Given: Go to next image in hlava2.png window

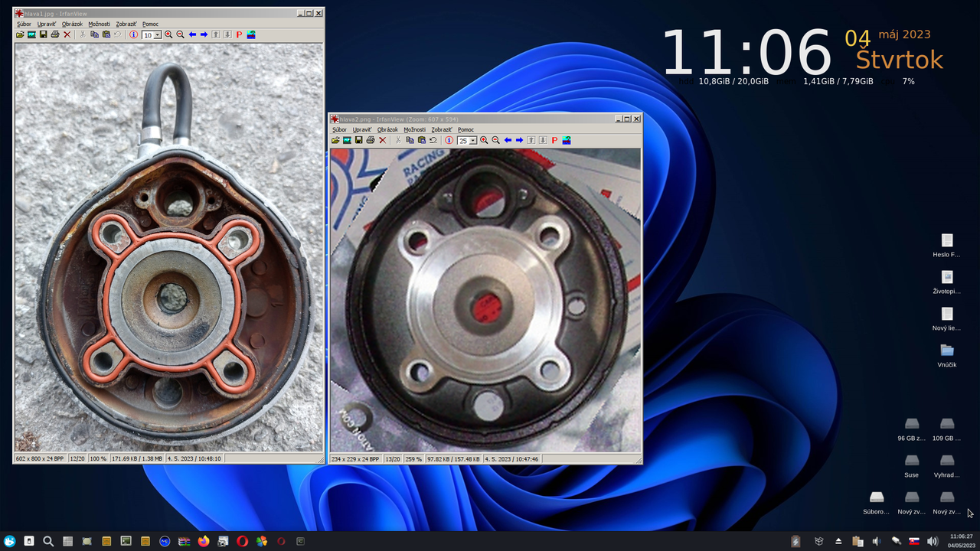Looking at the screenshot, I should (519, 140).
